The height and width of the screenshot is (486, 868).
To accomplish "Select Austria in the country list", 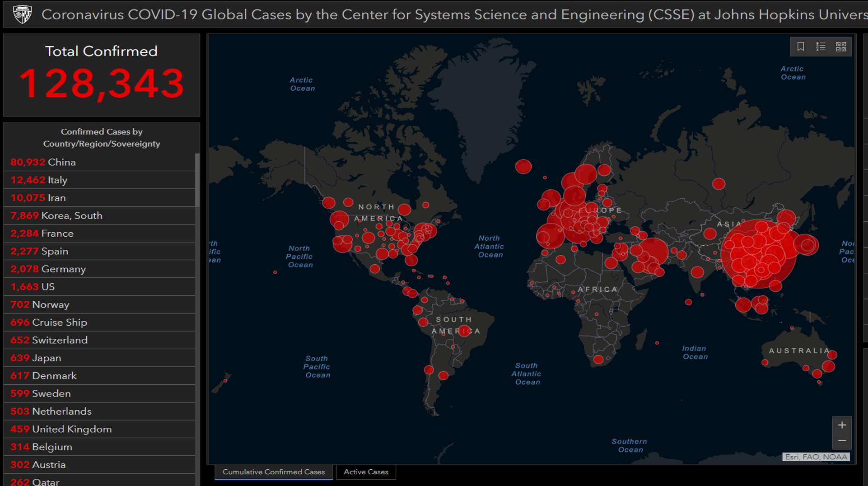I will 99,465.
